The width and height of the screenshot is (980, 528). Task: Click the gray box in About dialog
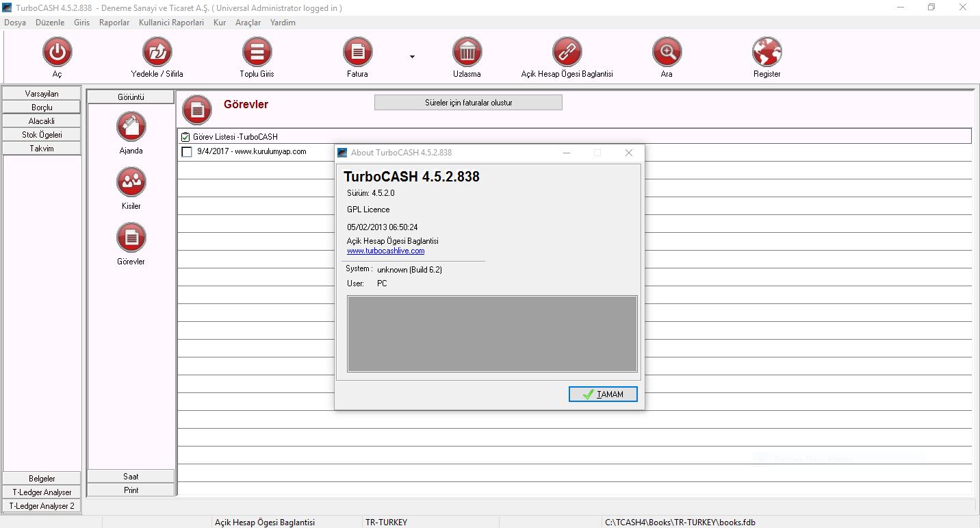click(492, 334)
